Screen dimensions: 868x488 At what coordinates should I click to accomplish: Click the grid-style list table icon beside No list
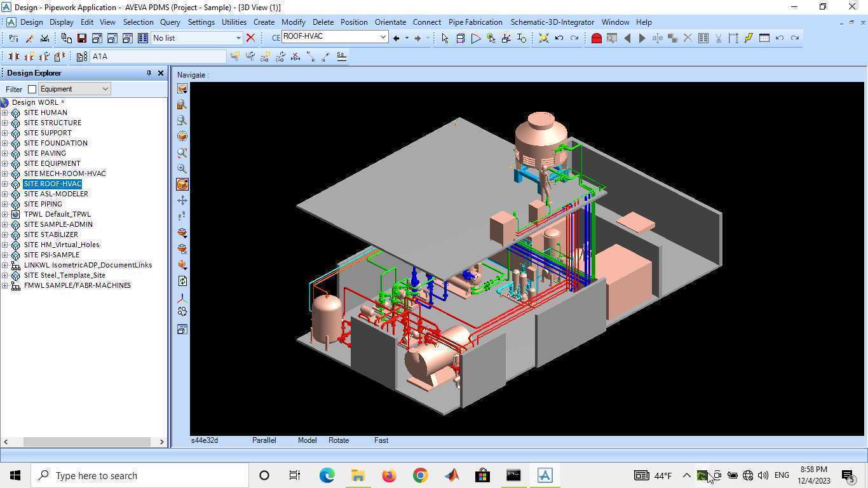pyautogui.click(x=143, y=38)
